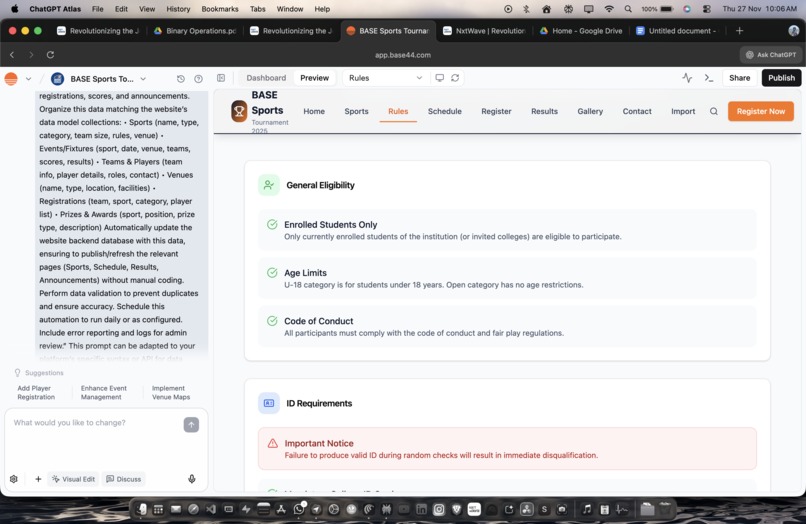This screenshot has height=524, width=806.
Task: Open the Gallery page link
Action: (x=590, y=111)
